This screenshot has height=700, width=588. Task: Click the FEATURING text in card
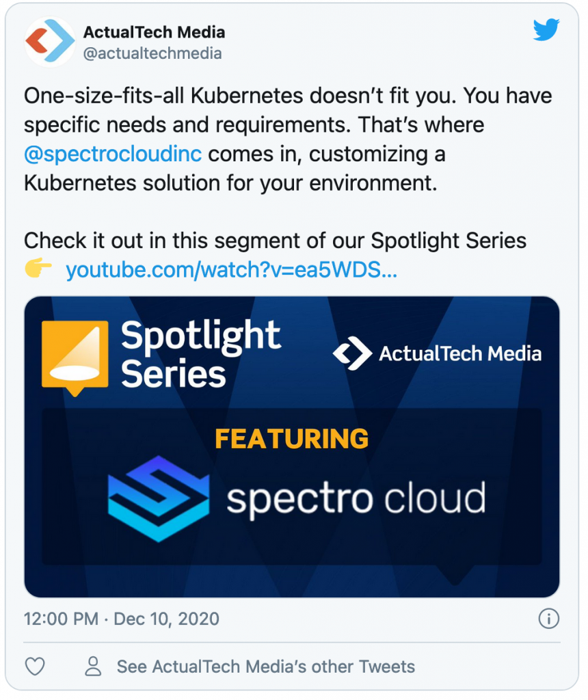[291, 439]
